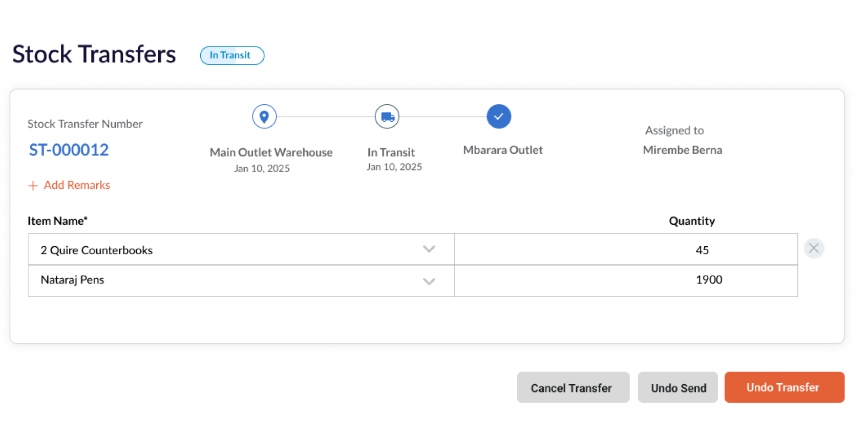This screenshot has width=868, height=439.
Task: Click the Mbarara Outlet destination label
Action: (x=503, y=150)
